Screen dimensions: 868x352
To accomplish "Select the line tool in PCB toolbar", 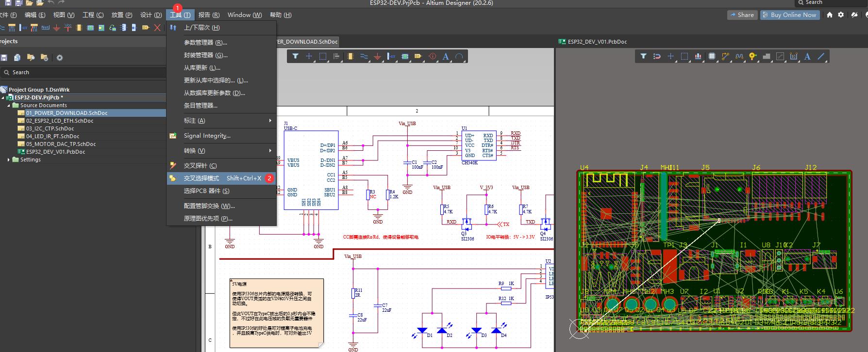I will [x=821, y=57].
